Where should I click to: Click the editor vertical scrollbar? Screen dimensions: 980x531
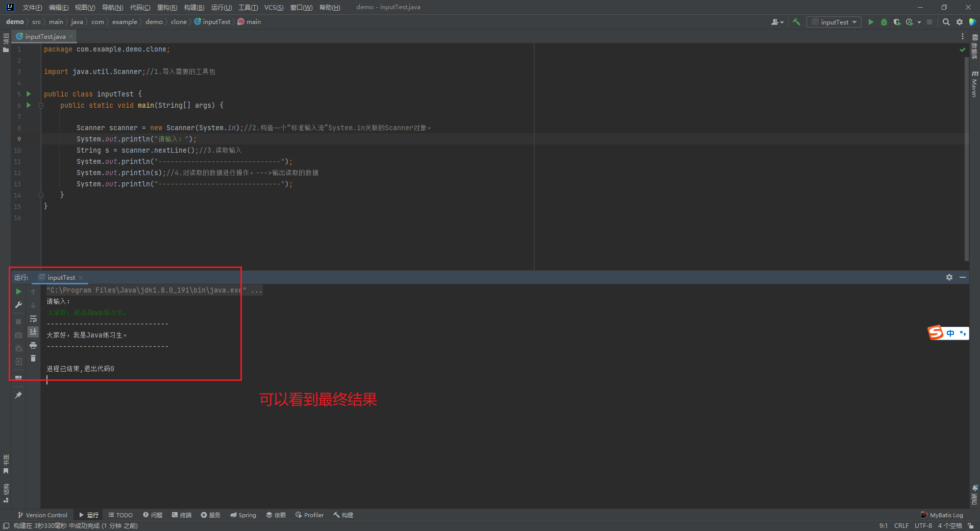click(966, 158)
